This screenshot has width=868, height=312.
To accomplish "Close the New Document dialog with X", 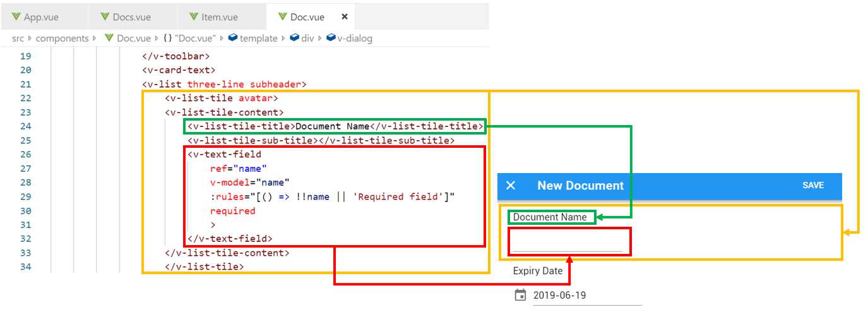I will coord(511,185).
